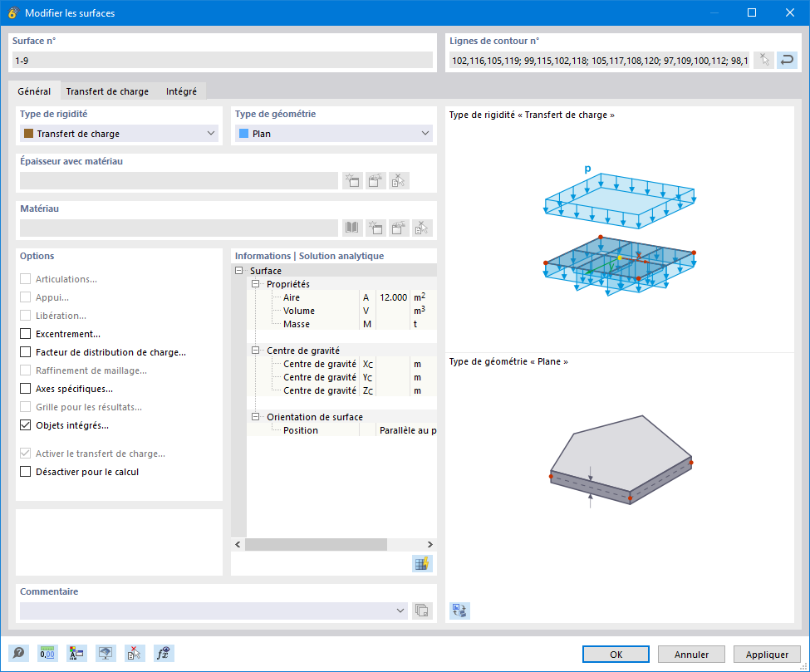Viewport: 810px width, 672px height.
Task: Toggle the Appui checkbox
Action: (25, 297)
